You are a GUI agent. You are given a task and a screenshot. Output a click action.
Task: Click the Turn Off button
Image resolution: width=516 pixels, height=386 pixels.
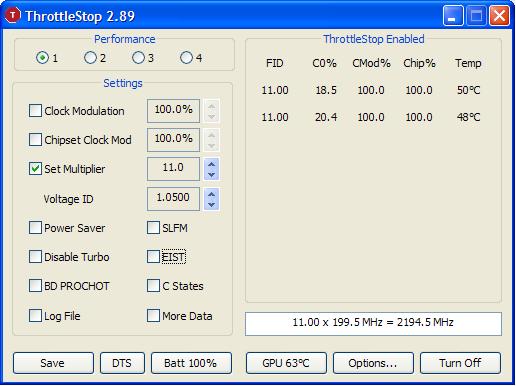click(460, 363)
